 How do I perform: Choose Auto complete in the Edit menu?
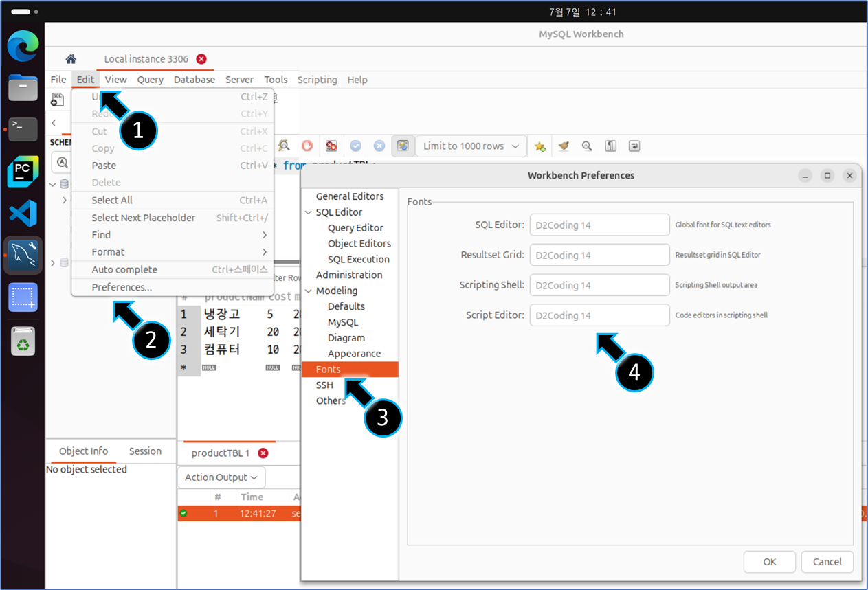coord(173,270)
